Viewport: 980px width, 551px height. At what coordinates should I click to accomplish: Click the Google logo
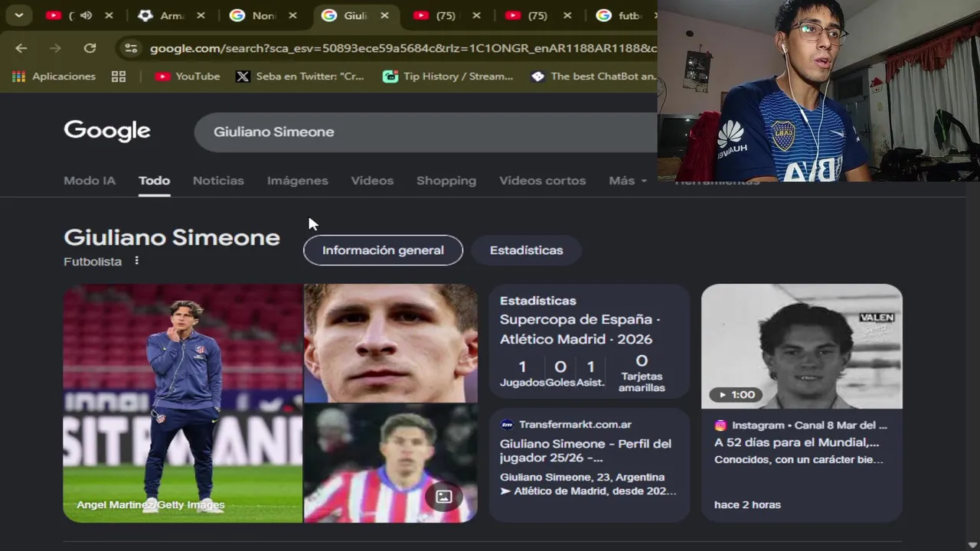pyautogui.click(x=107, y=131)
